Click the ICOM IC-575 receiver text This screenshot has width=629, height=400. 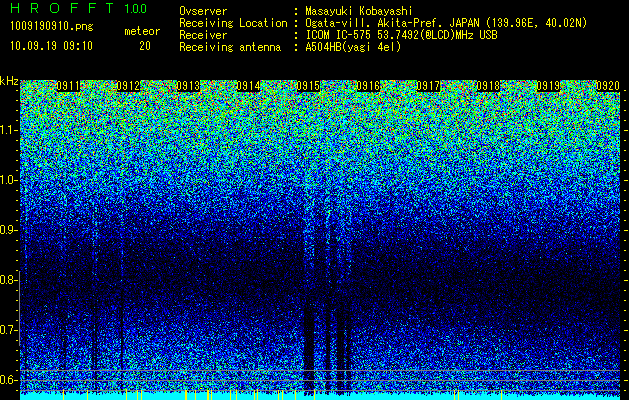tap(401, 35)
